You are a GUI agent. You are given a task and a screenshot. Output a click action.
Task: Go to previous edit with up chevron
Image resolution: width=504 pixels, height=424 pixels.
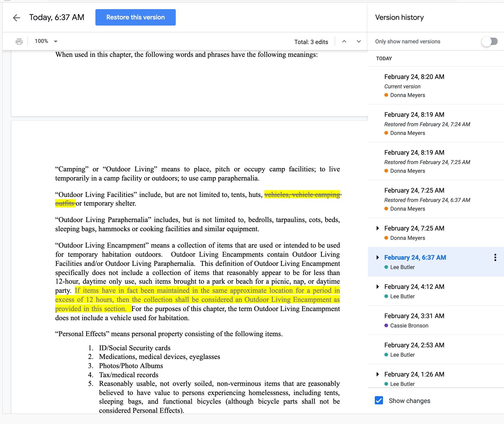tap(344, 41)
